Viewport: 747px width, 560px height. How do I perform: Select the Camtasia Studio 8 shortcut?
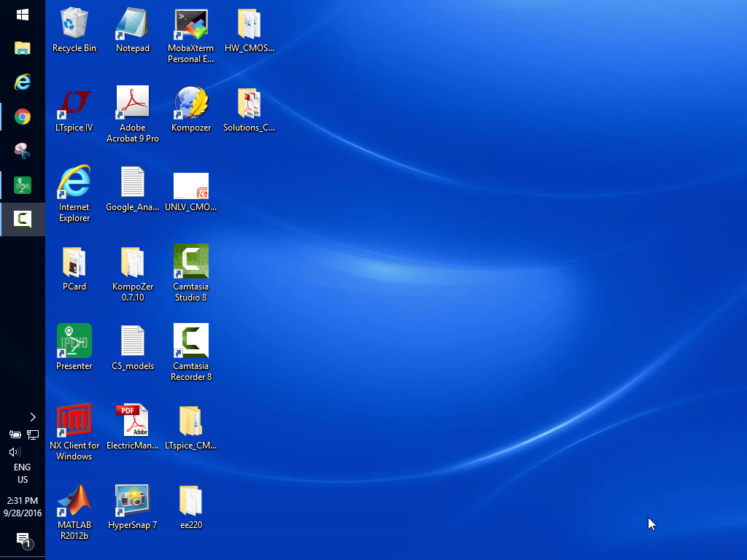[191, 262]
